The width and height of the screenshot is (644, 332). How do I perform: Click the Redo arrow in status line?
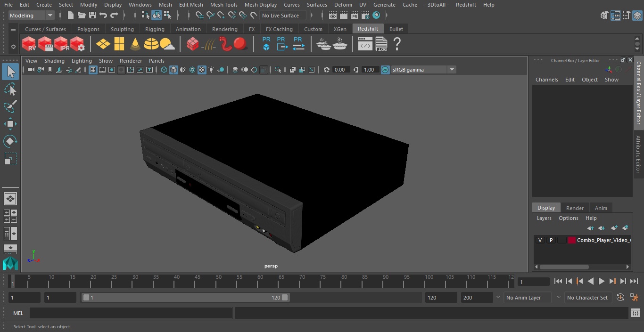pos(114,16)
